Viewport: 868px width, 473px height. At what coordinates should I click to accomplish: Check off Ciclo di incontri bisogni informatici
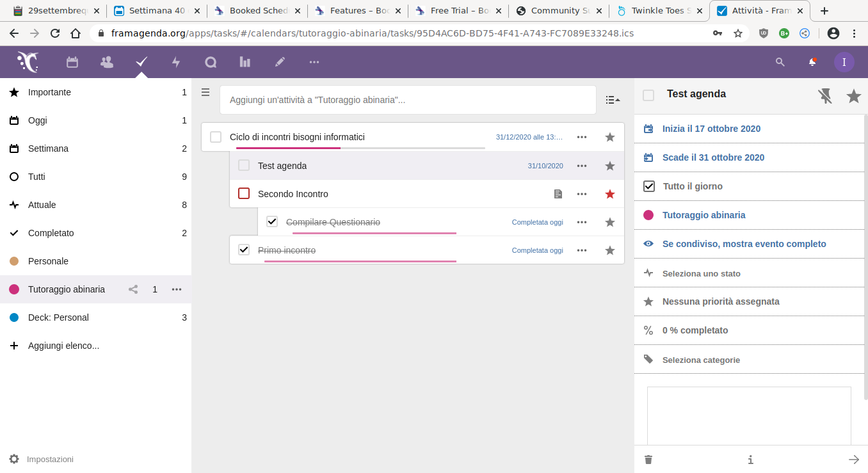click(x=216, y=137)
